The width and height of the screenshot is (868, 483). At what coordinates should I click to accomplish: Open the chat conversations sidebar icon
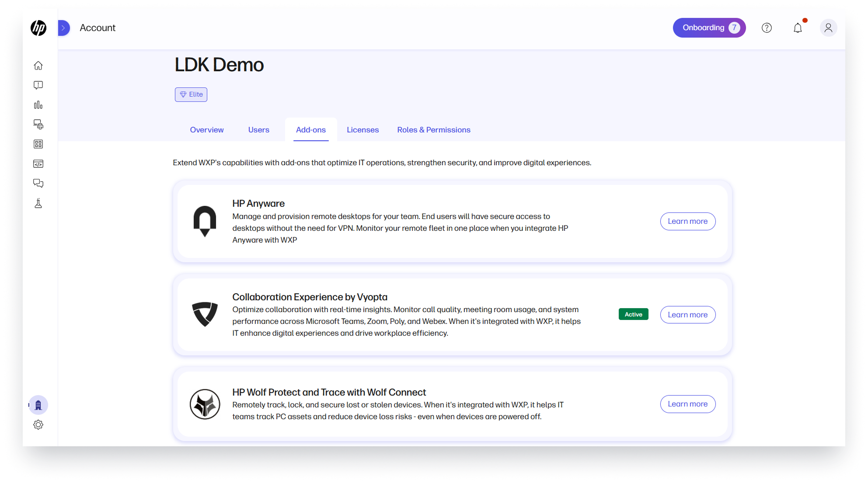point(38,184)
